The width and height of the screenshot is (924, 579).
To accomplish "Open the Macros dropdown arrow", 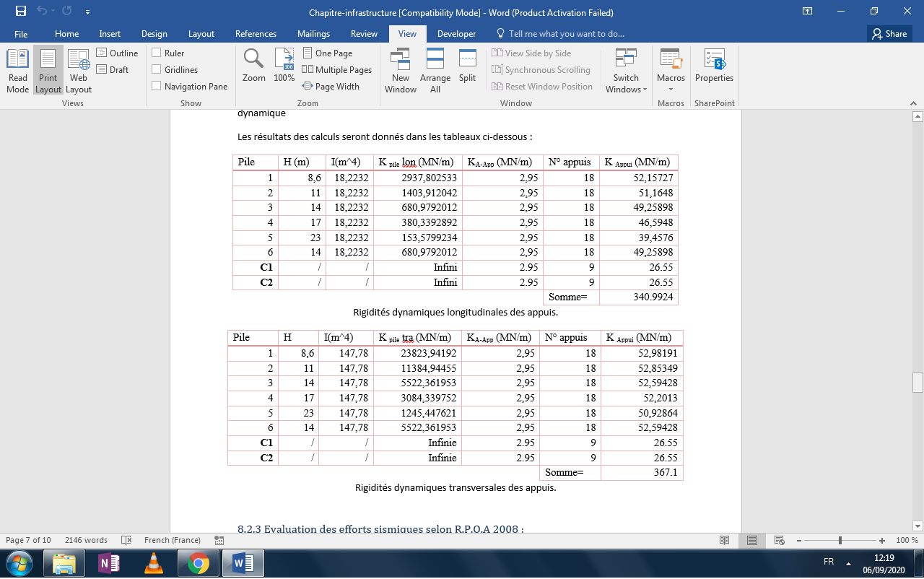I will pyautogui.click(x=671, y=90).
